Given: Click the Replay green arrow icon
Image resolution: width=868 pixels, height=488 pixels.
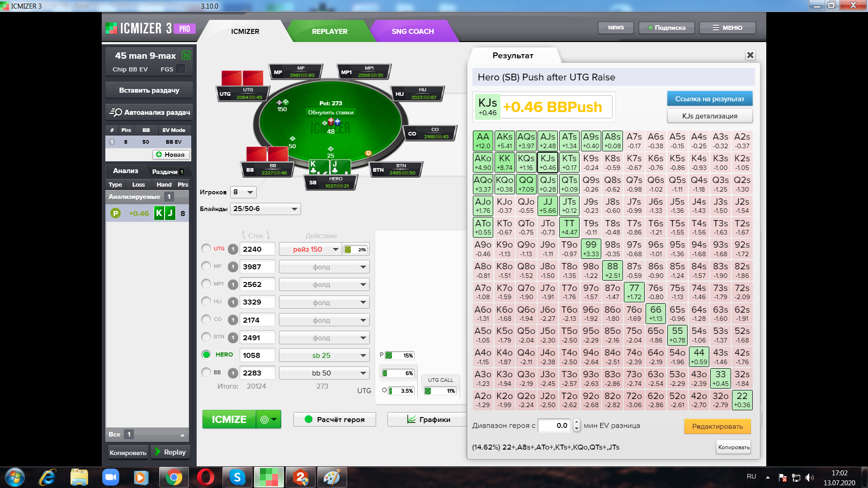Looking at the screenshot, I should point(158,452).
